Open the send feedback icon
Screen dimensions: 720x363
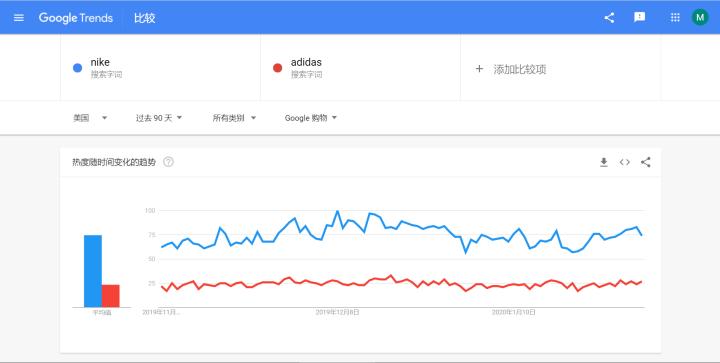[639, 17]
